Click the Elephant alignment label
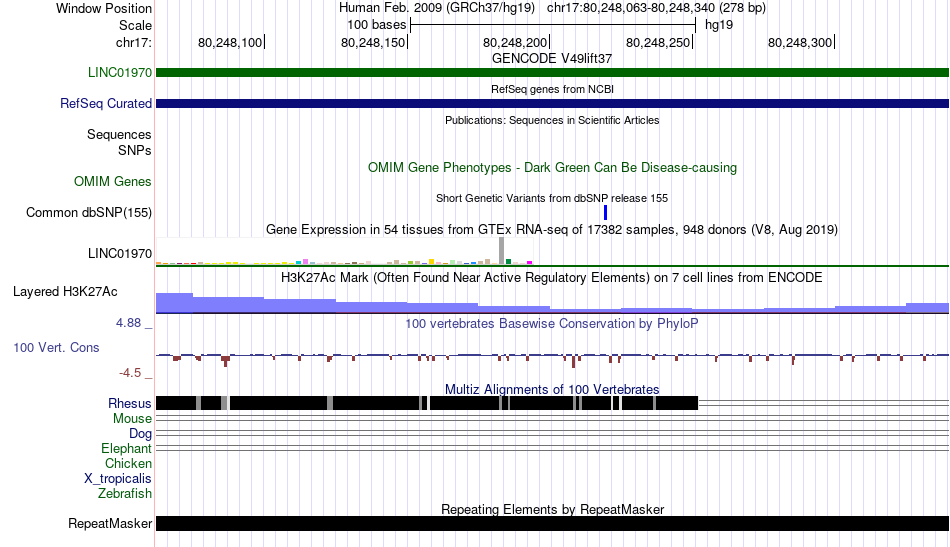This screenshot has height=547, width=950. click(126, 448)
